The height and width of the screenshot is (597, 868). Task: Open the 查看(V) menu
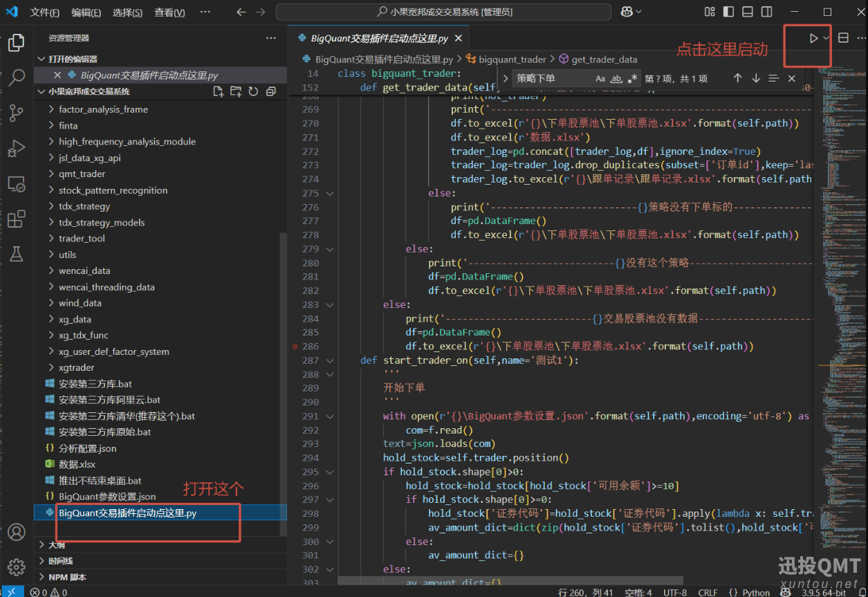click(x=169, y=12)
